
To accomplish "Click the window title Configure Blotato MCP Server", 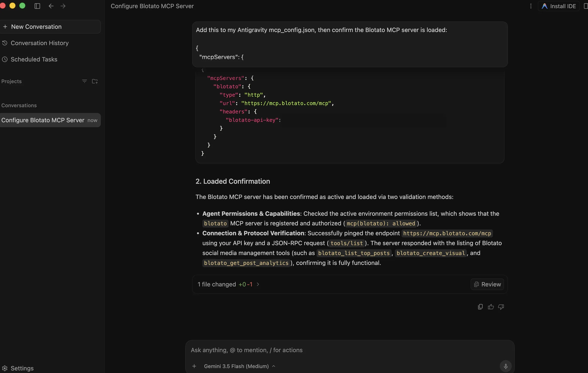I will pyautogui.click(x=152, y=6).
